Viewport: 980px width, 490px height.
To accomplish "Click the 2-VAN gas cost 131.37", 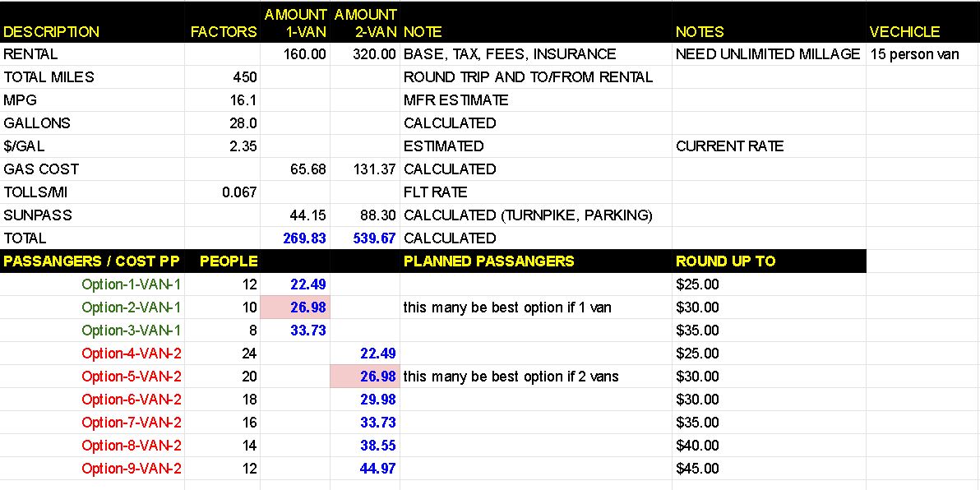I will point(373,169).
